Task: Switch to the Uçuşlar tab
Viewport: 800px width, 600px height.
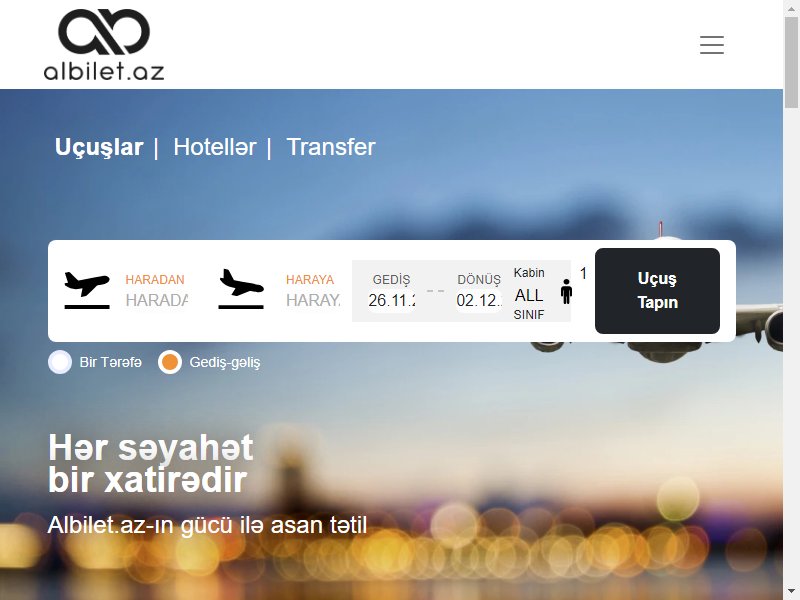Action: pyautogui.click(x=98, y=147)
